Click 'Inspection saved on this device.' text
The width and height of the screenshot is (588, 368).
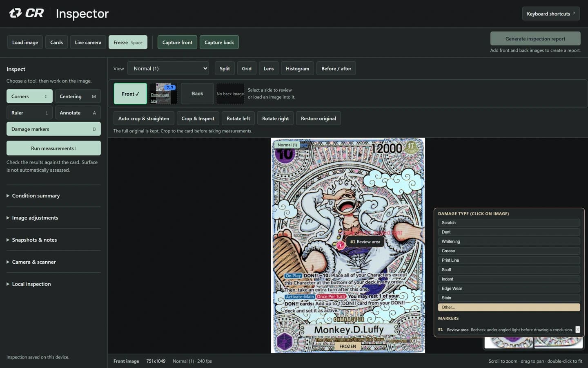38,357
